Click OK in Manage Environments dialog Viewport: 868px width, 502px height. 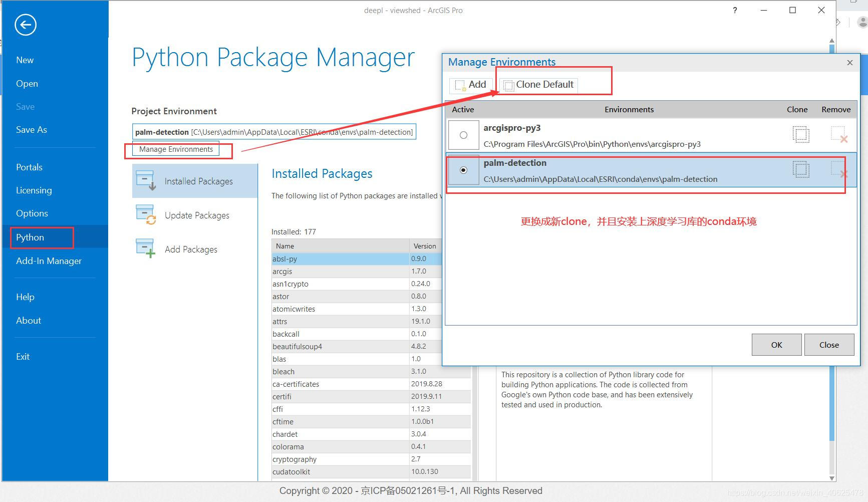pyautogui.click(x=776, y=345)
